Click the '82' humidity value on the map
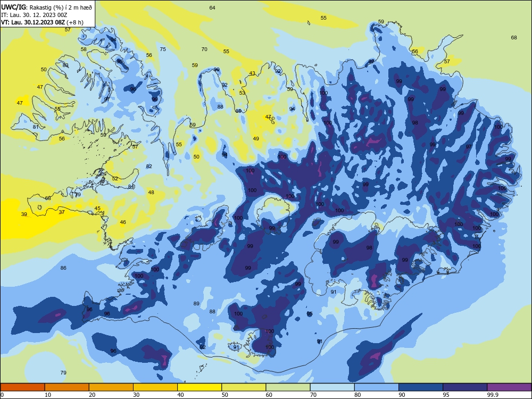Image resolution: width=532 pixels, height=399 pixels. point(149,166)
